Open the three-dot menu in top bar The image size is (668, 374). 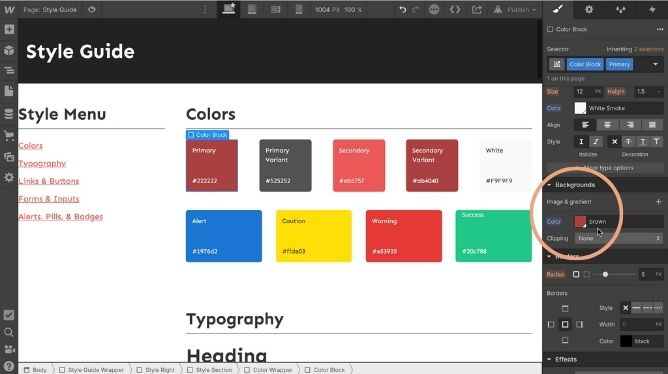[x=205, y=9]
